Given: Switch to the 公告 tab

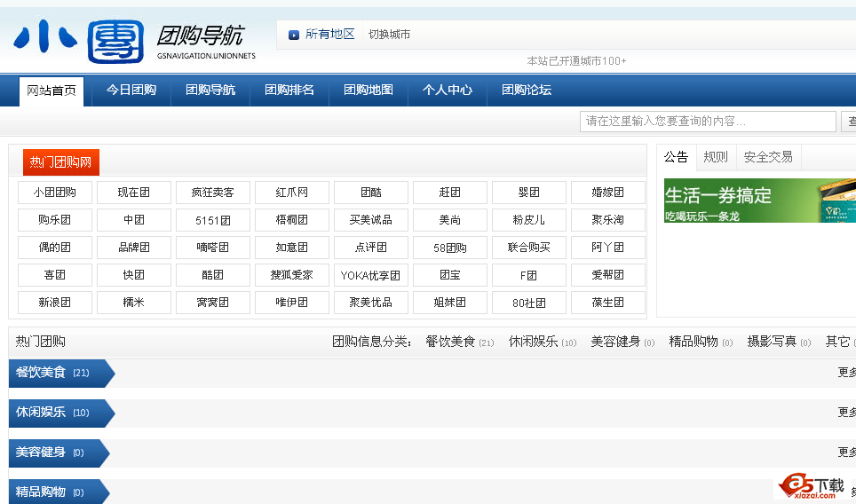Looking at the screenshot, I should click(676, 157).
